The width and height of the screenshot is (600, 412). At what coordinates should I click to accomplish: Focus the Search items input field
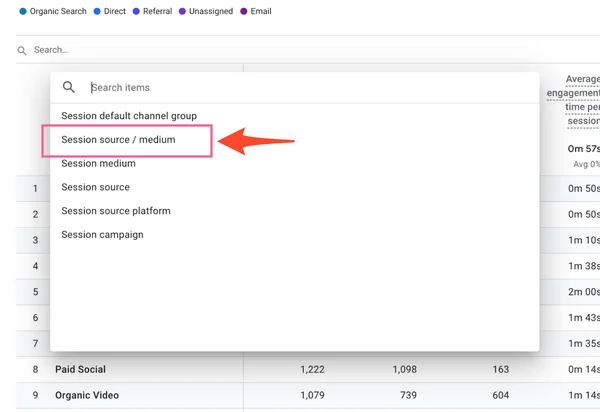pyautogui.click(x=300, y=88)
